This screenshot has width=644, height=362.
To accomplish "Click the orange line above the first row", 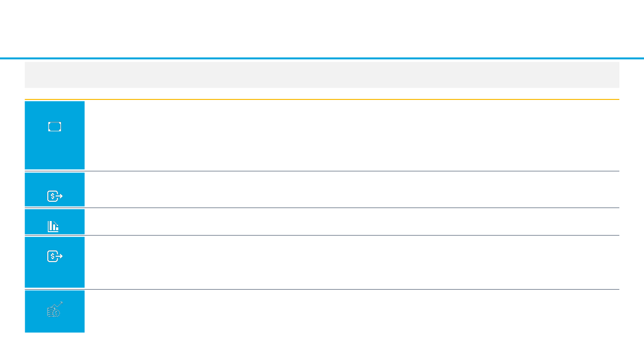I will point(322,99).
